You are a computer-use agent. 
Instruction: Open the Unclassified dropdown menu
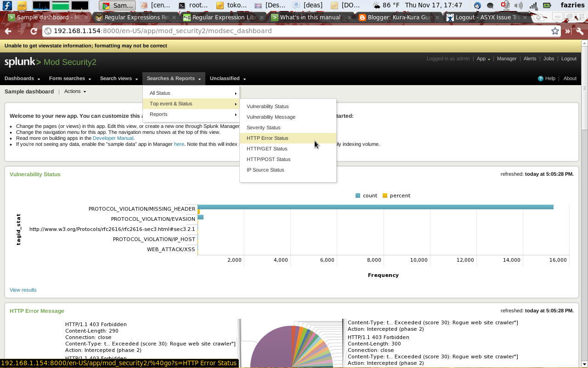pyautogui.click(x=228, y=79)
